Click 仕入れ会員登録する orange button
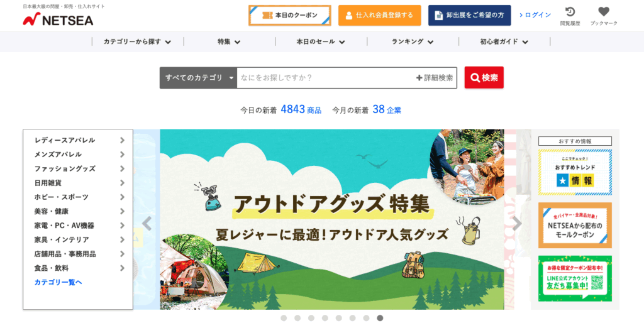This screenshot has width=644, height=328. (379, 16)
